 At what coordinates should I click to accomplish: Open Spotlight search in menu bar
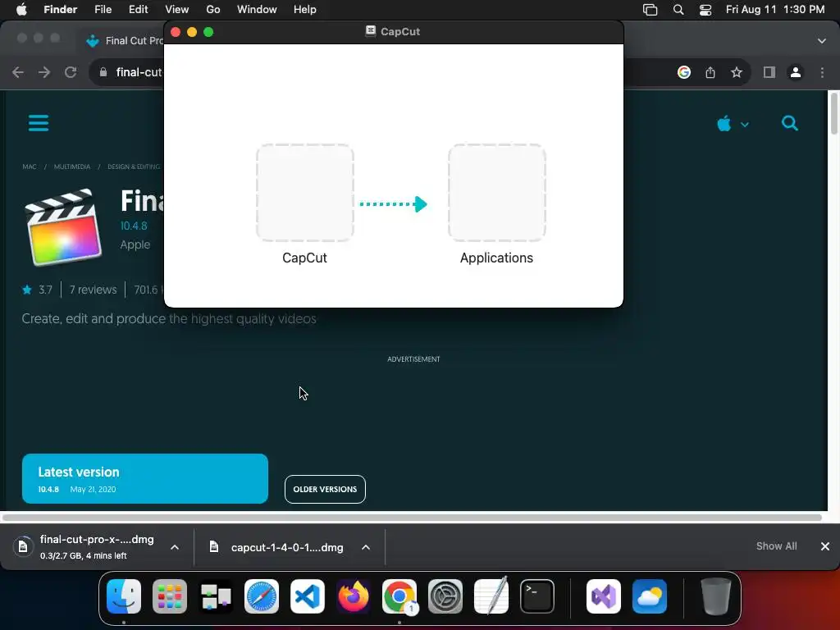(x=678, y=10)
